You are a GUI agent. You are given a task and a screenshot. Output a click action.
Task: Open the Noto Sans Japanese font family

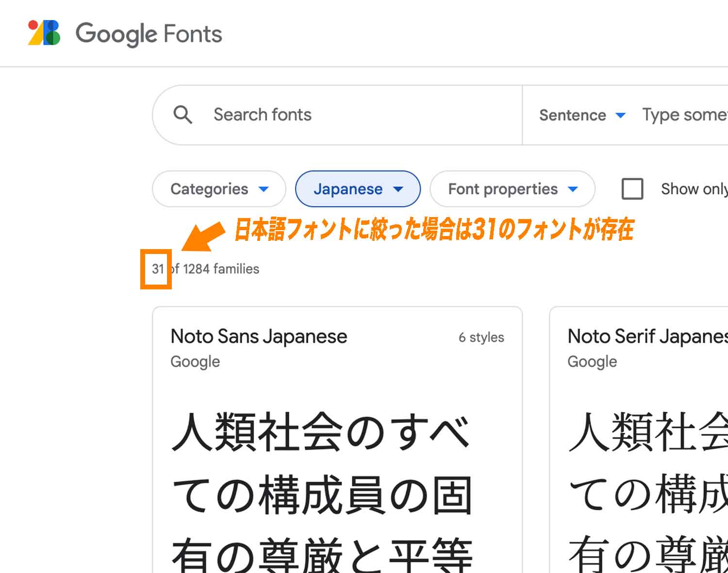pyautogui.click(x=259, y=336)
